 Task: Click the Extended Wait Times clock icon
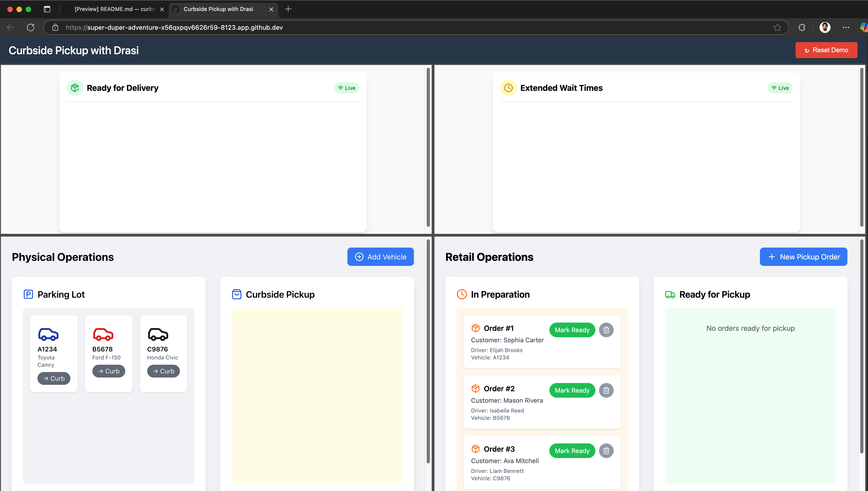(x=509, y=88)
